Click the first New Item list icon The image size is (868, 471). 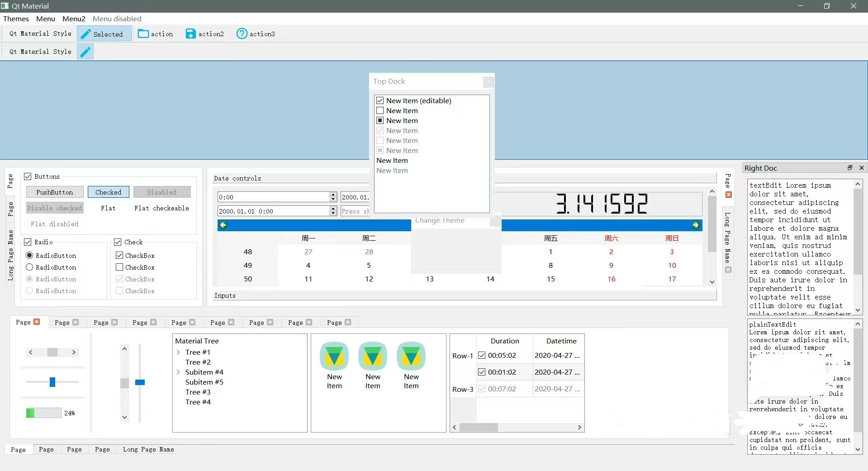pyautogui.click(x=334, y=356)
